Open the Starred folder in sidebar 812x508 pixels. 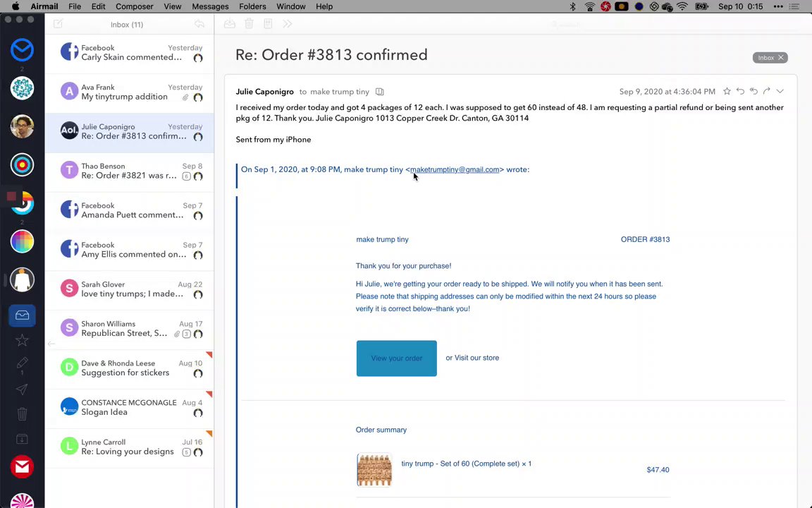tap(22, 340)
